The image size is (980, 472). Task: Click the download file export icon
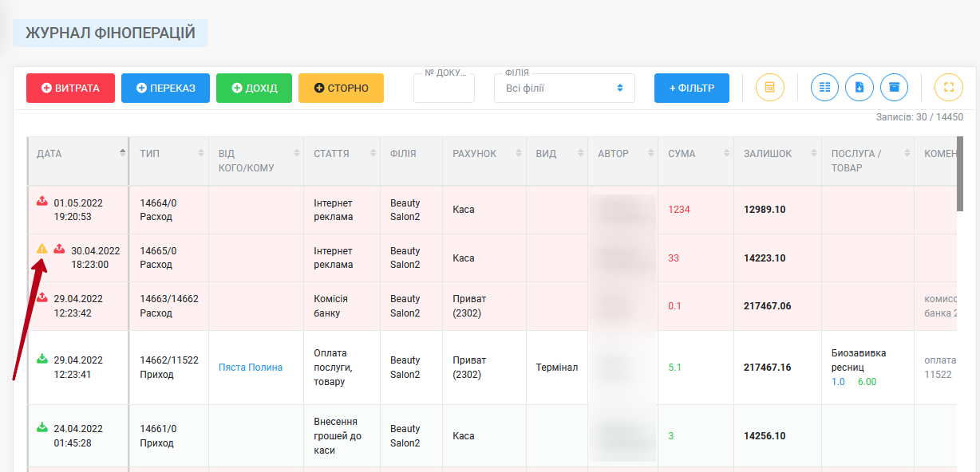(859, 87)
